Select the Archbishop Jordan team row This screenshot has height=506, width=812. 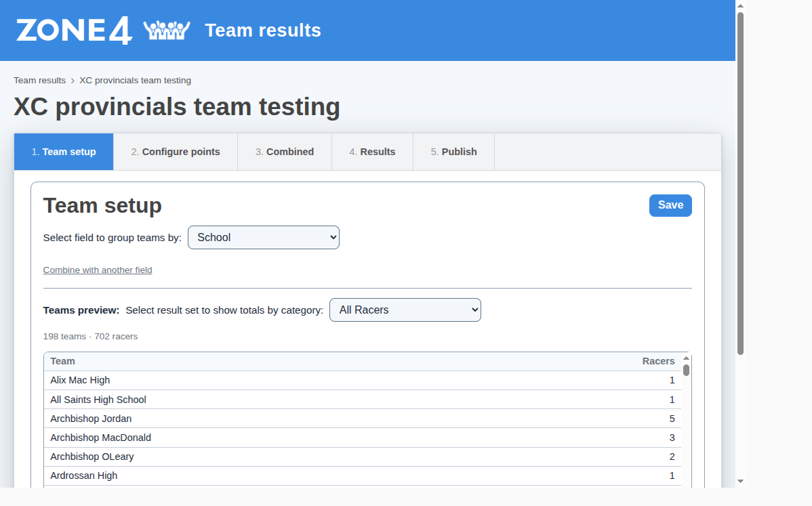(x=363, y=419)
